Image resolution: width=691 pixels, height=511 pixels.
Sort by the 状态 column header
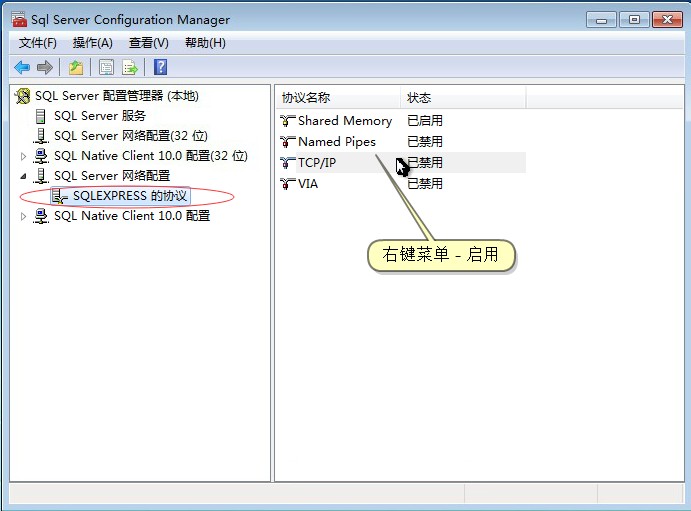463,97
